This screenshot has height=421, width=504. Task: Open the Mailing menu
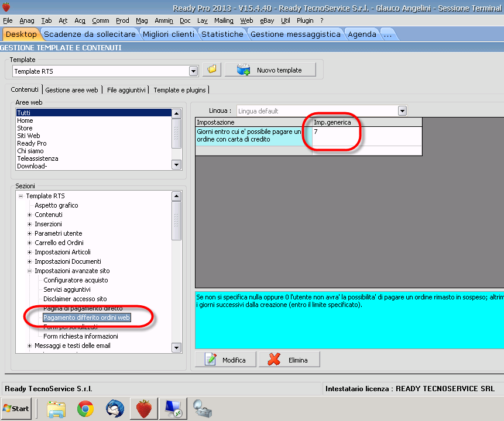tap(224, 20)
